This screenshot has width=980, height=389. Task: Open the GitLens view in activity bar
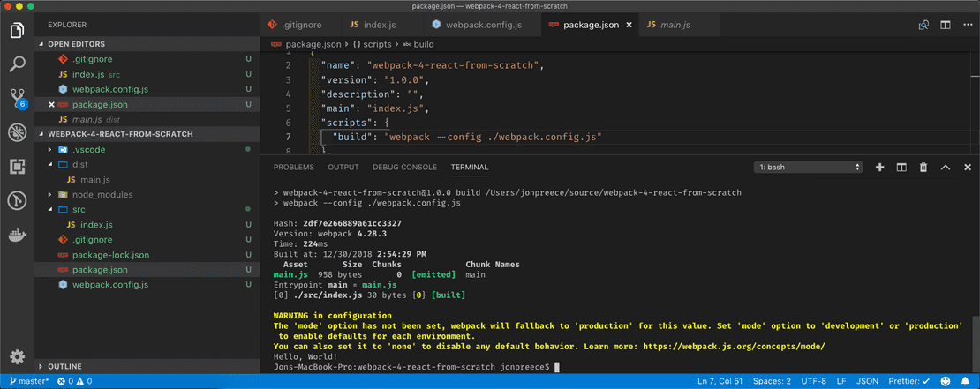17,200
